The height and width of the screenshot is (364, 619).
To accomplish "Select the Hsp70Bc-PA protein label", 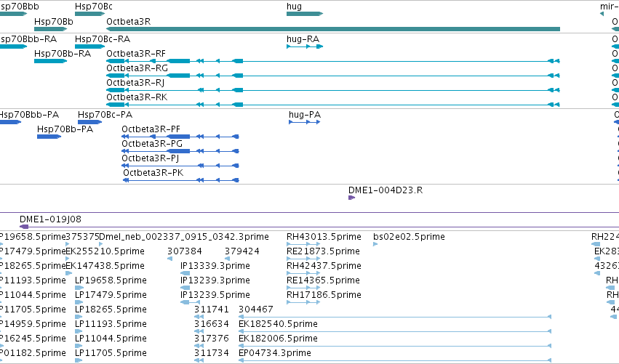I will point(105,115).
